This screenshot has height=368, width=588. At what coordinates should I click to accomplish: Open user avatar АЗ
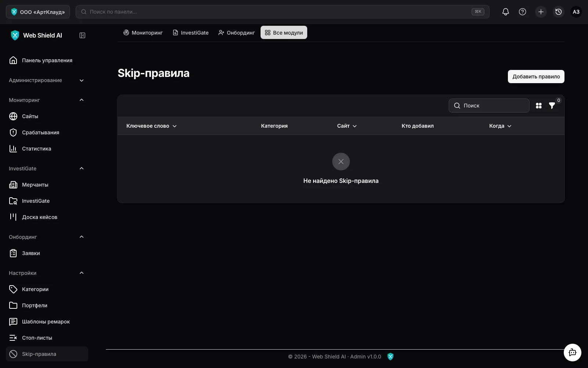(x=576, y=12)
